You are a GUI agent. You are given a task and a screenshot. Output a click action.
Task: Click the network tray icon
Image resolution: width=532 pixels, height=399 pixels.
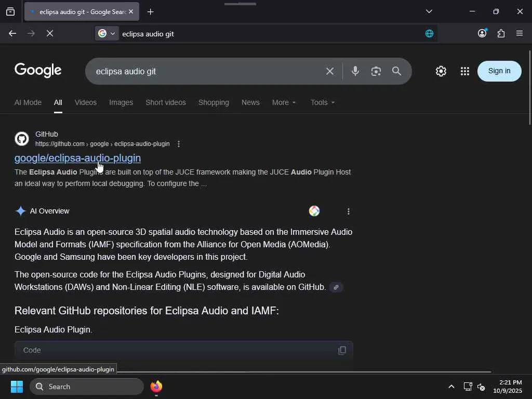[x=468, y=387]
